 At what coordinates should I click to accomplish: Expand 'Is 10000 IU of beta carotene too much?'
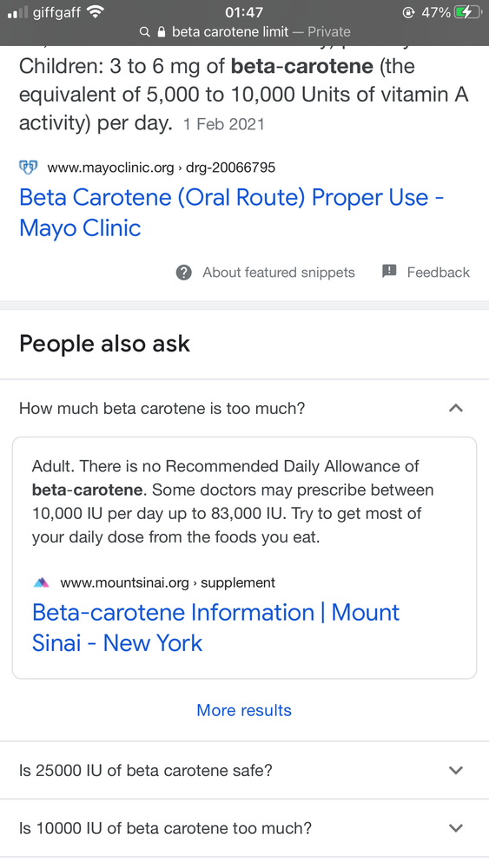click(x=244, y=828)
